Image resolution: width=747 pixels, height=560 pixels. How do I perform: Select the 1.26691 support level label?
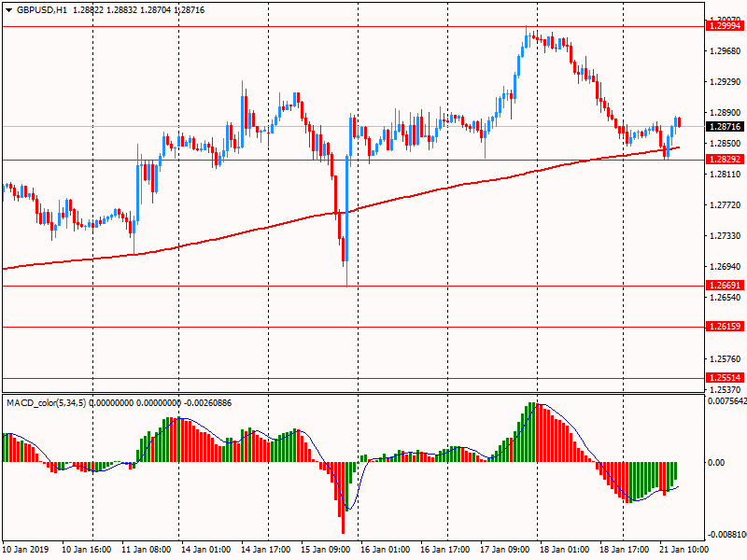click(x=725, y=286)
